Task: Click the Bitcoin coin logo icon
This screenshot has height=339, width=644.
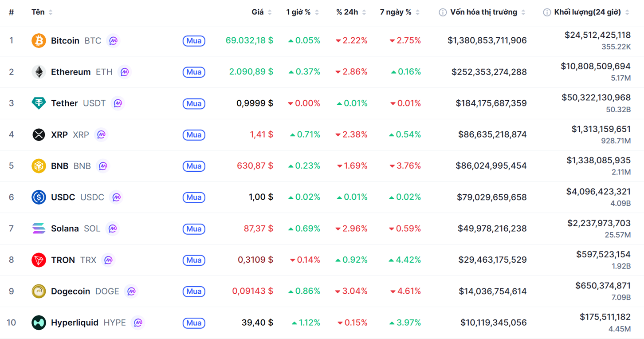Action: [x=39, y=40]
